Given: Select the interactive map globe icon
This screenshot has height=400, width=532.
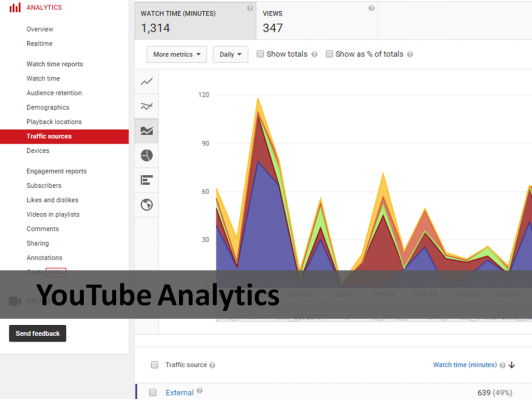Looking at the screenshot, I should 147,205.
